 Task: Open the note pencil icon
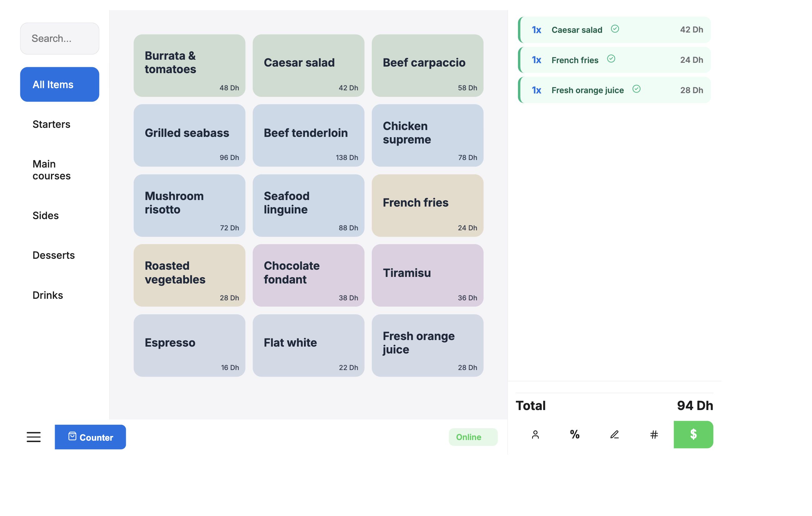(615, 434)
